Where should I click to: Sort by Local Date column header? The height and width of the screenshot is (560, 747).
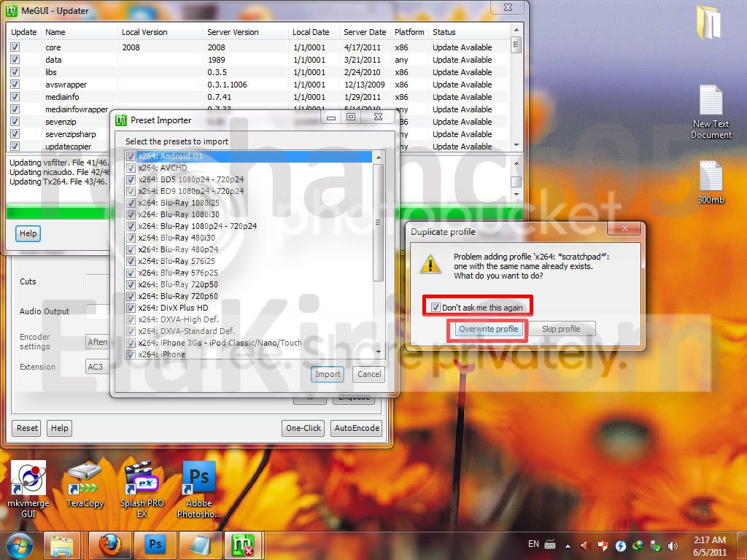click(314, 32)
